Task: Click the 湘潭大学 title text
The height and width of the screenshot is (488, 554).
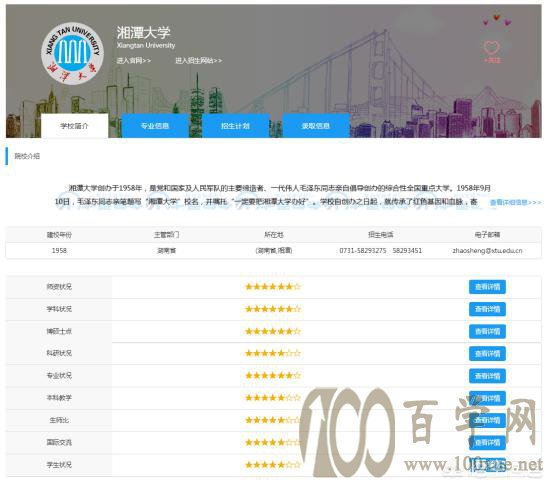Action: (x=143, y=33)
